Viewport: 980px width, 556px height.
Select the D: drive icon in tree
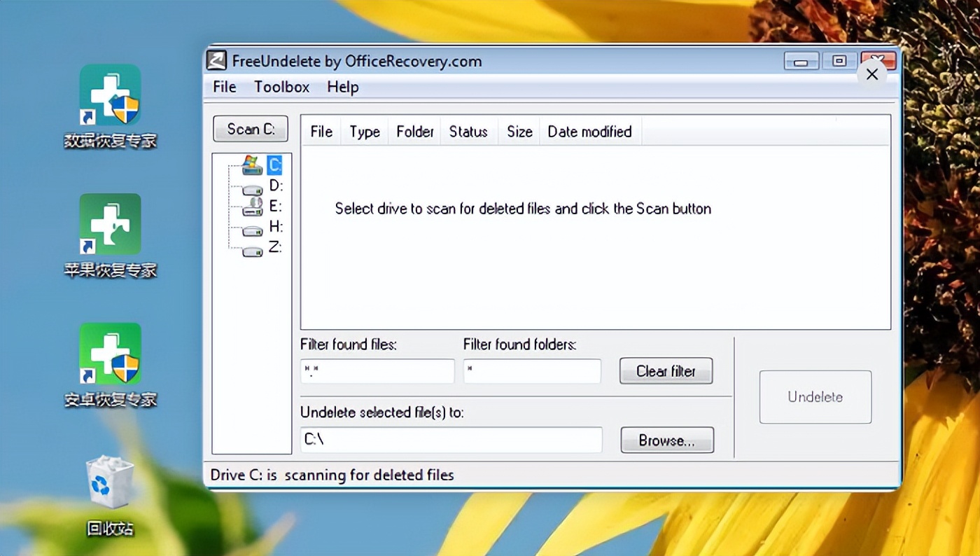(252, 190)
